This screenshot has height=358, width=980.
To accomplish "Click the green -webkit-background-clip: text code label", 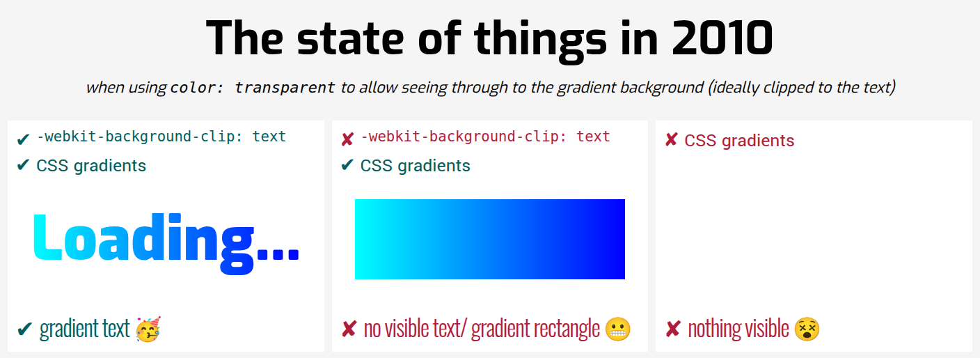I will (x=161, y=137).
